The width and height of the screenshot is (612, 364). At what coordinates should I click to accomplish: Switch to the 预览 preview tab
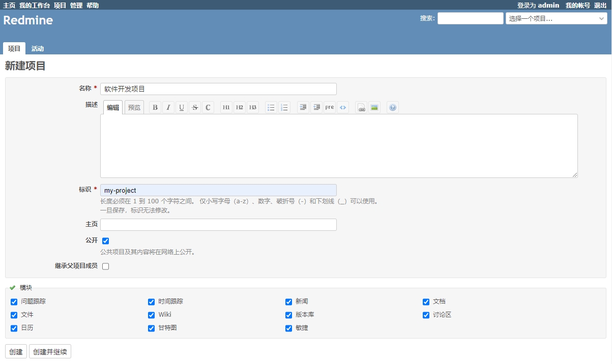coord(134,107)
